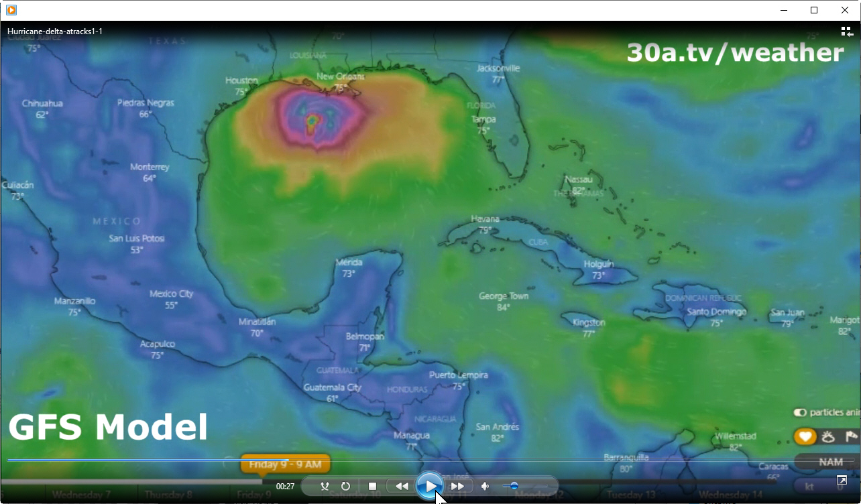
Task: Click the sun and cloud weather icon
Action: tap(829, 437)
